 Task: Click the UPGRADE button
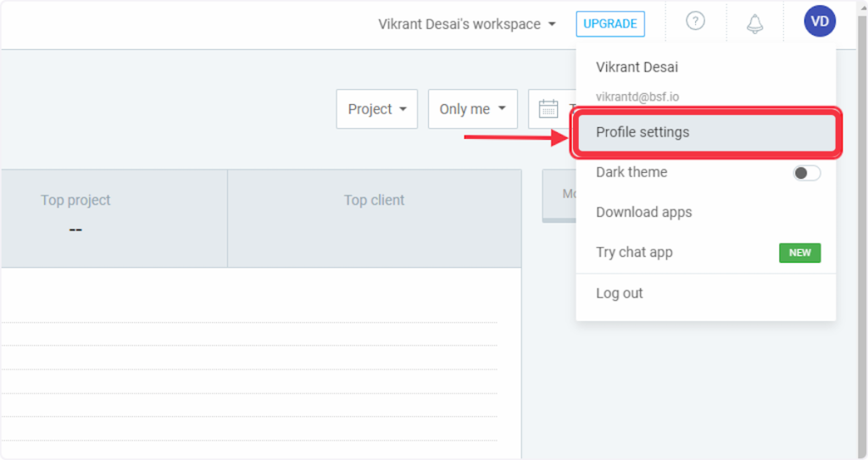pos(609,24)
